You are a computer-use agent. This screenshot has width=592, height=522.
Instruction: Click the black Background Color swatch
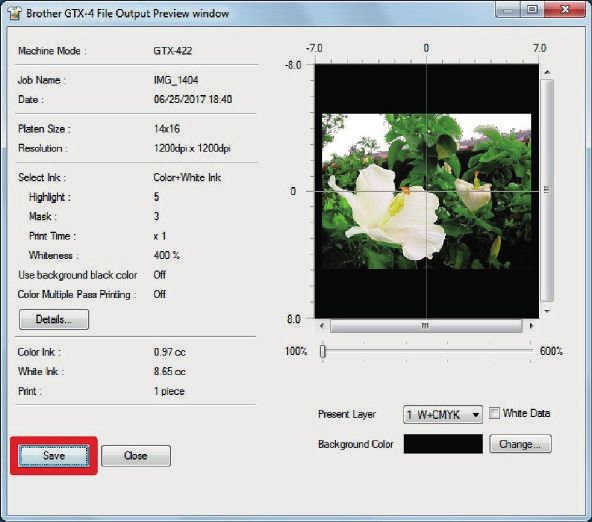coord(443,444)
